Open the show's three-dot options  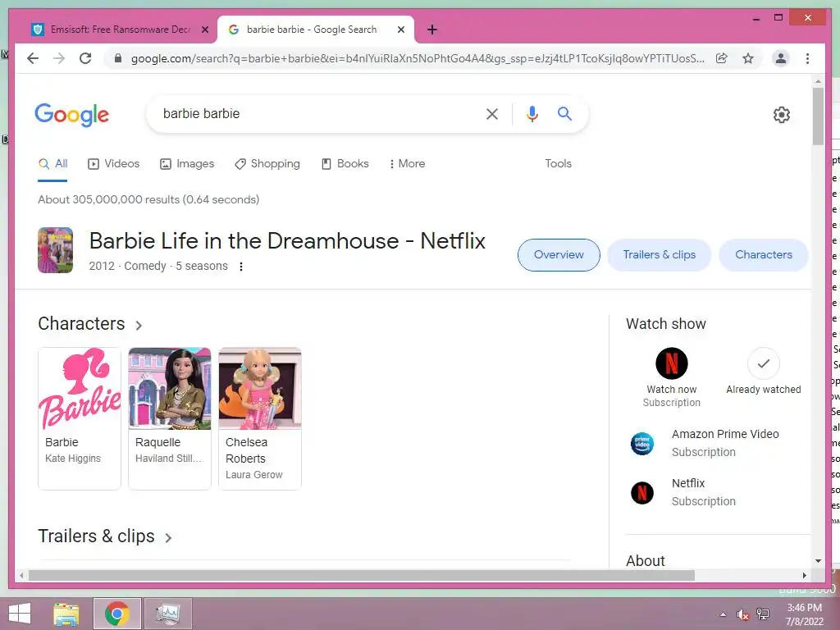point(241,267)
